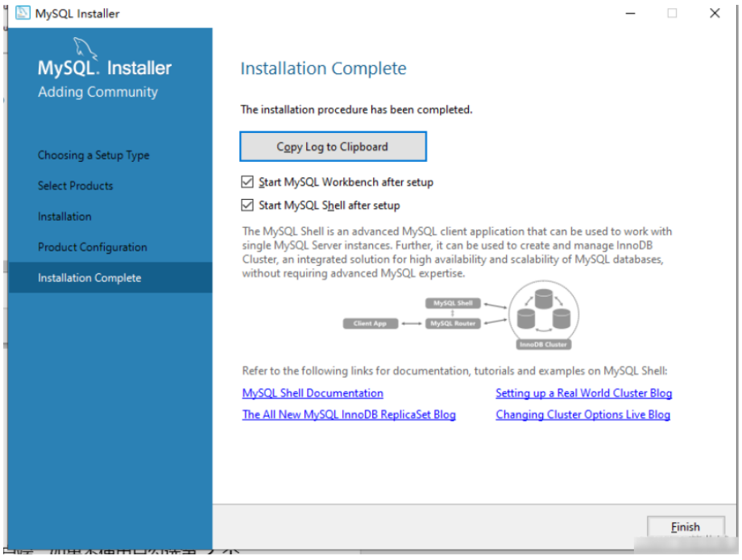Click the InnoDB Cluster diagram image

tap(543, 315)
